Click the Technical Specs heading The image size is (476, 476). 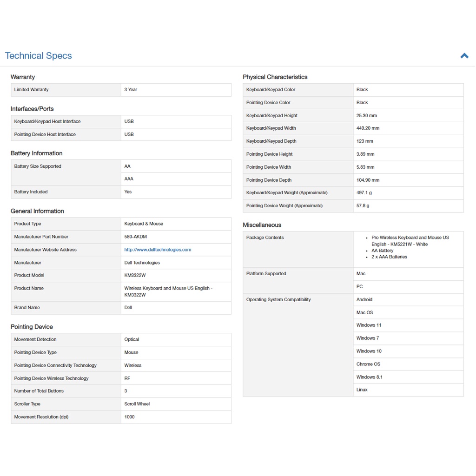coord(38,56)
